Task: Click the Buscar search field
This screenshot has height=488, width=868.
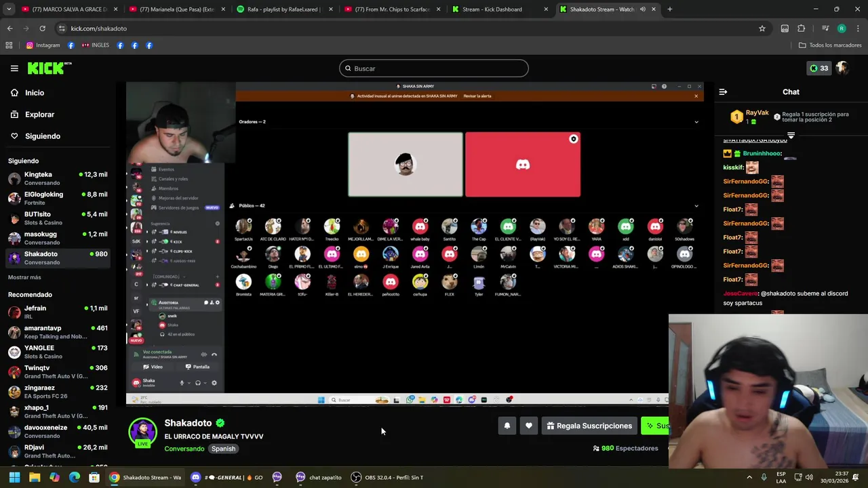Action: coord(434,68)
